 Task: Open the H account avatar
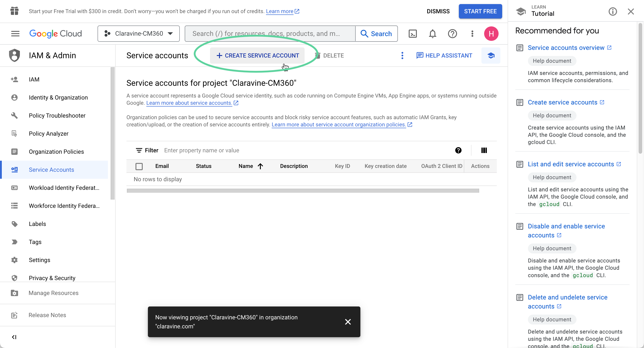491,33
